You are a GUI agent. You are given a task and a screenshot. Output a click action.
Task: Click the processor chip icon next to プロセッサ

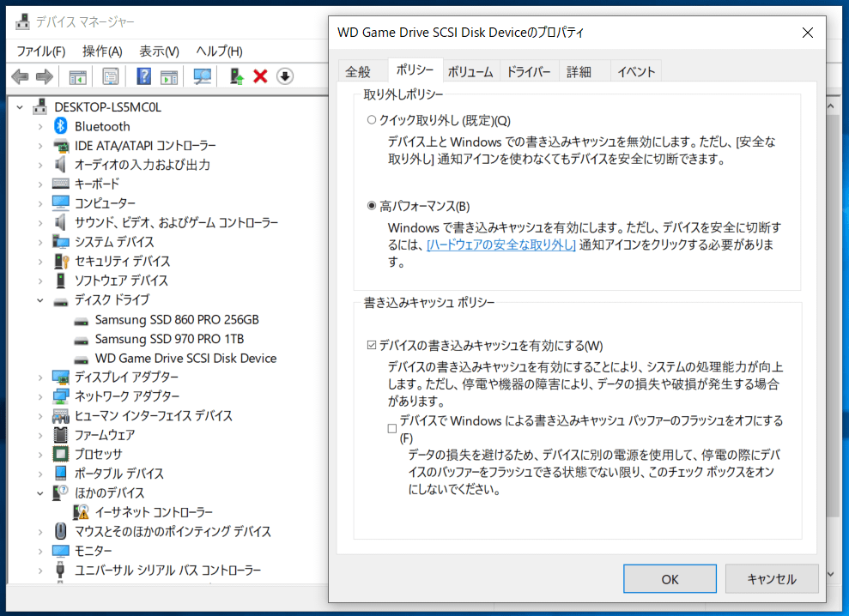(61, 454)
